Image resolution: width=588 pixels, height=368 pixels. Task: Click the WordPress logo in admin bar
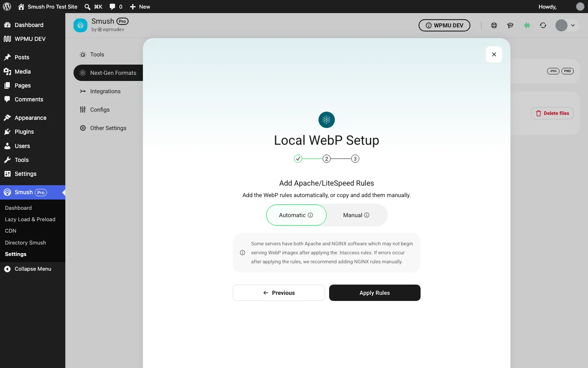(7, 7)
